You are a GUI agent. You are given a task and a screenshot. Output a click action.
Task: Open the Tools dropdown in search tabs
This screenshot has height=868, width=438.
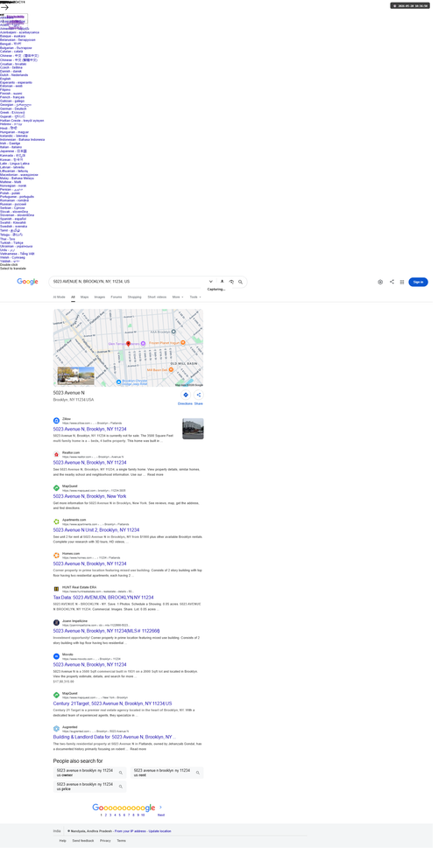[195, 297]
